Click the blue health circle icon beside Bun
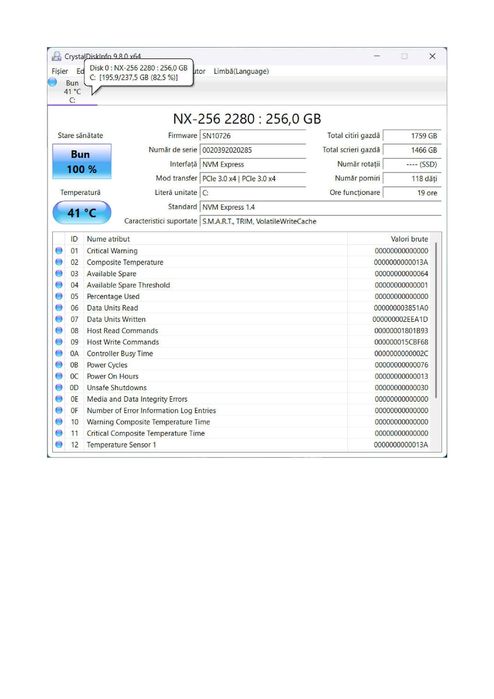 53,82
